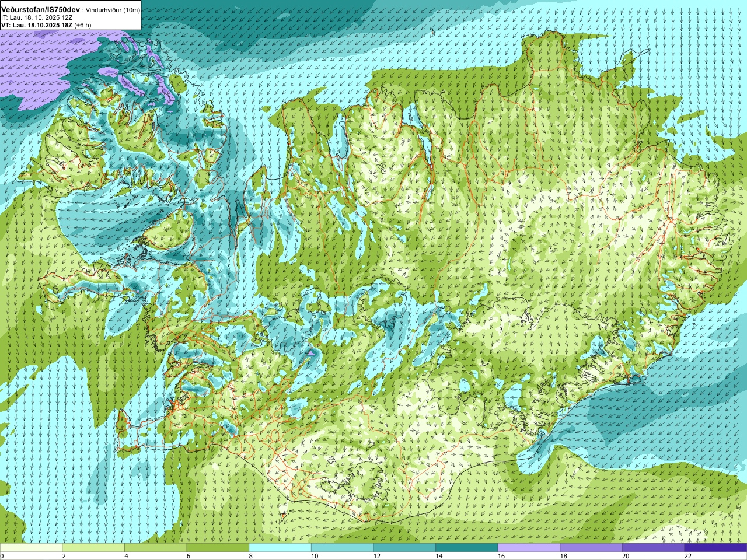Click the "0" label on the color scale
Viewport: 747px width, 560px height.
click(x=2, y=556)
